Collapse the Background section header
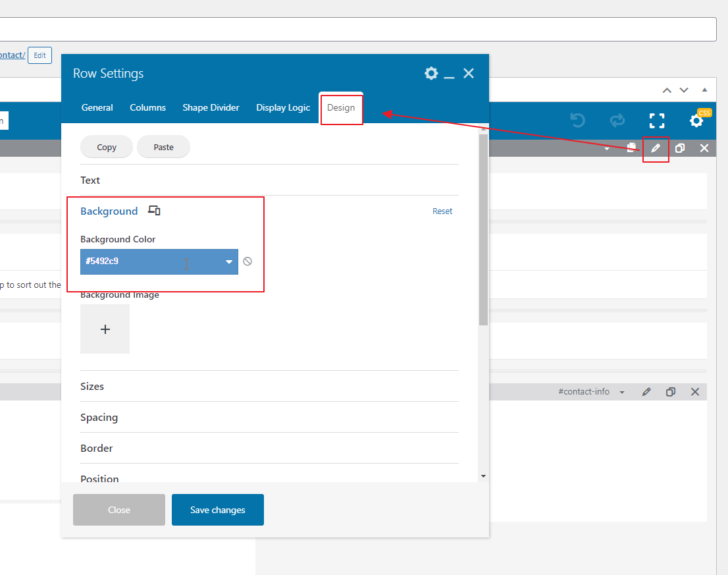The width and height of the screenshot is (728, 575). 109,211
